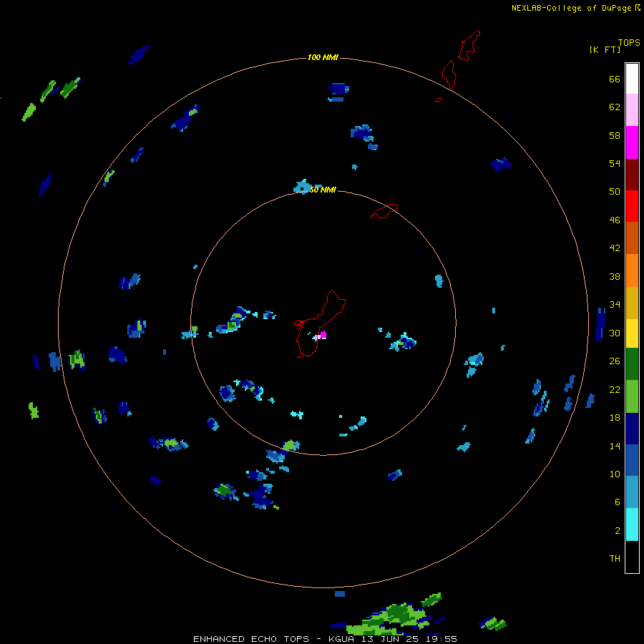Click the legend value '6'

point(618,502)
